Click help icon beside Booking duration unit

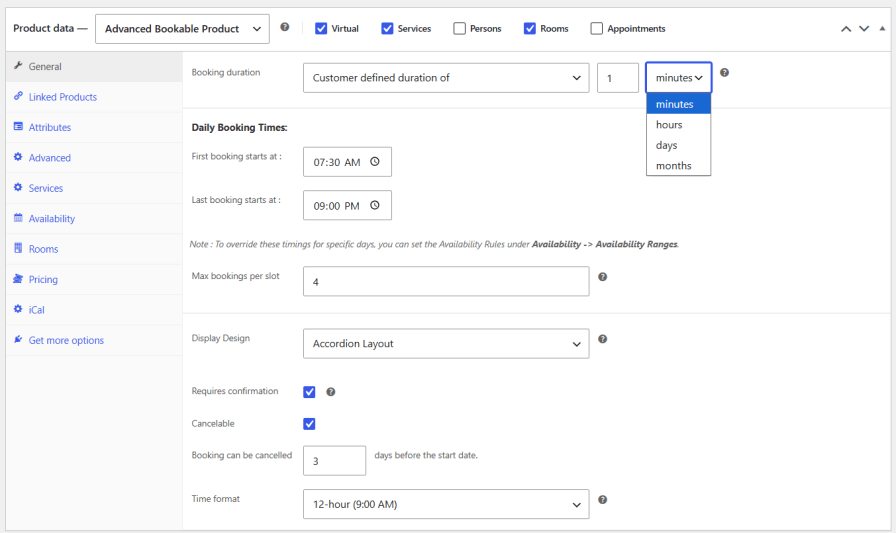725,73
